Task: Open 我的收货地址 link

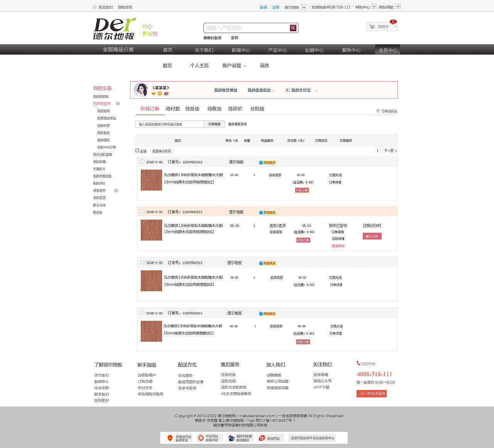Action: (226, 90)
